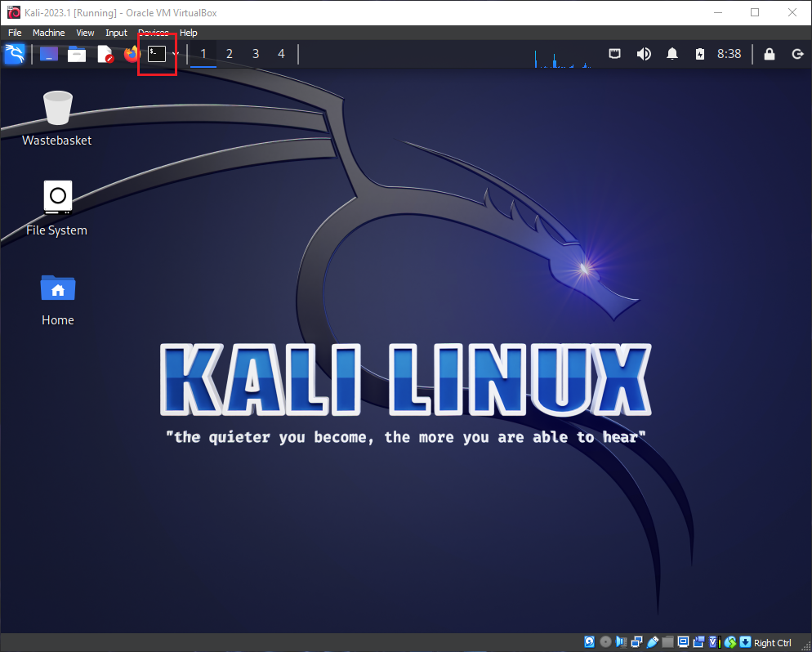Lock the screen with the padlock icon
This screenshot has height=652, width=812.
(770, 54)
